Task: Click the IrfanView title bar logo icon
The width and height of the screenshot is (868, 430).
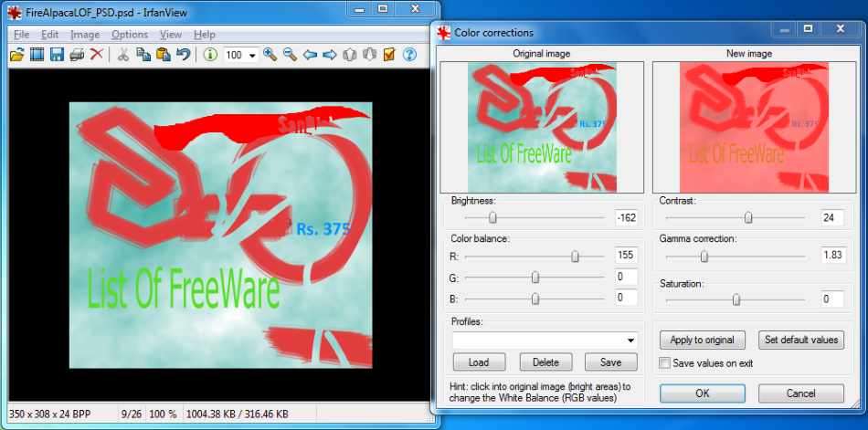Action: [x=14, y=12]
